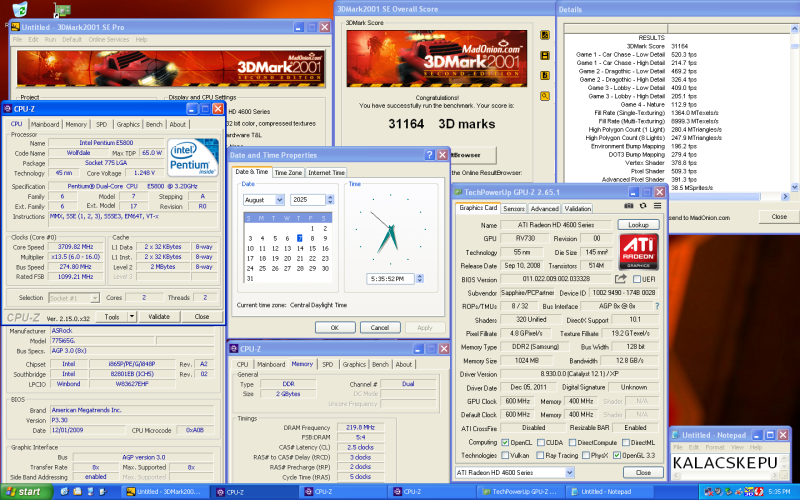800x500 pixels.
Task: Open Online Services menu in 3DMark2001
Action: point(108,39)
